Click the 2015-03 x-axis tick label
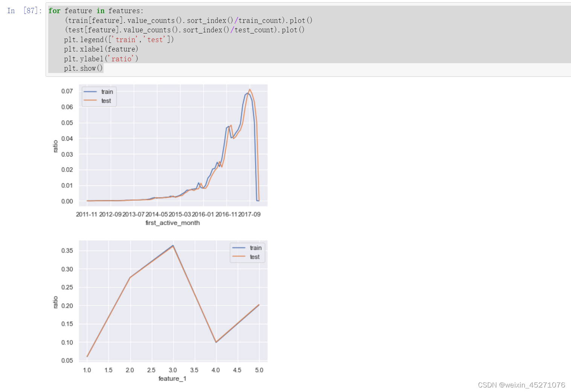 (180, 214)
